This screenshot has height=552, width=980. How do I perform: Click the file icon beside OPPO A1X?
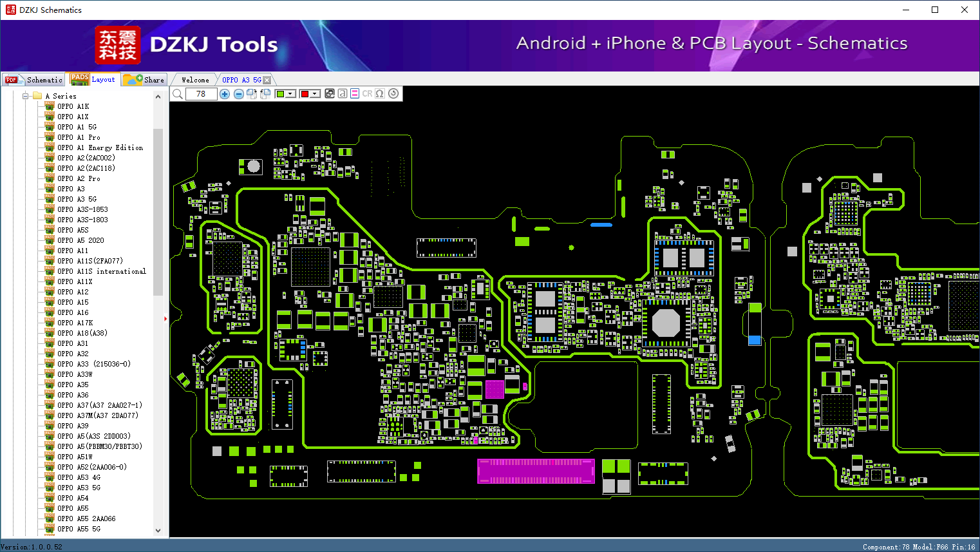(50, 117)
